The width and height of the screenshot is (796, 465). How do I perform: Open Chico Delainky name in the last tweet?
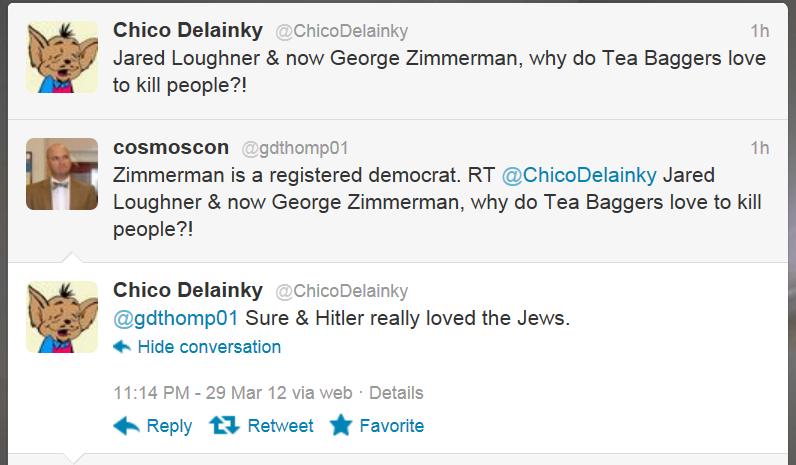(188, 290)
